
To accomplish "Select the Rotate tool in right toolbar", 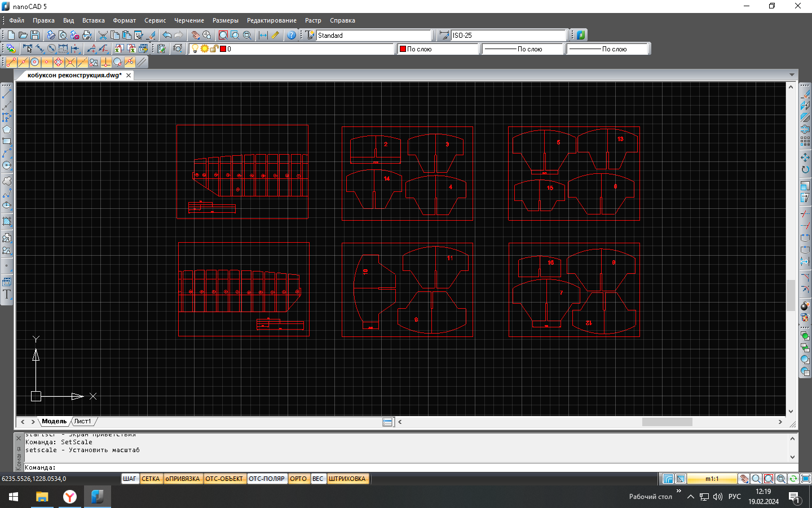I will (x=805, y=169).
